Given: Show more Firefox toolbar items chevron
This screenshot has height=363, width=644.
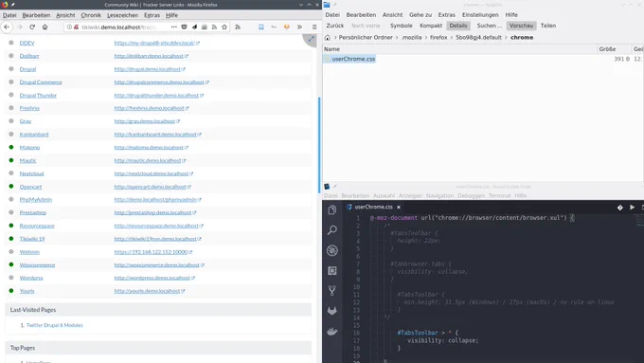Looking at the screenshot, I should click(299, 27).
